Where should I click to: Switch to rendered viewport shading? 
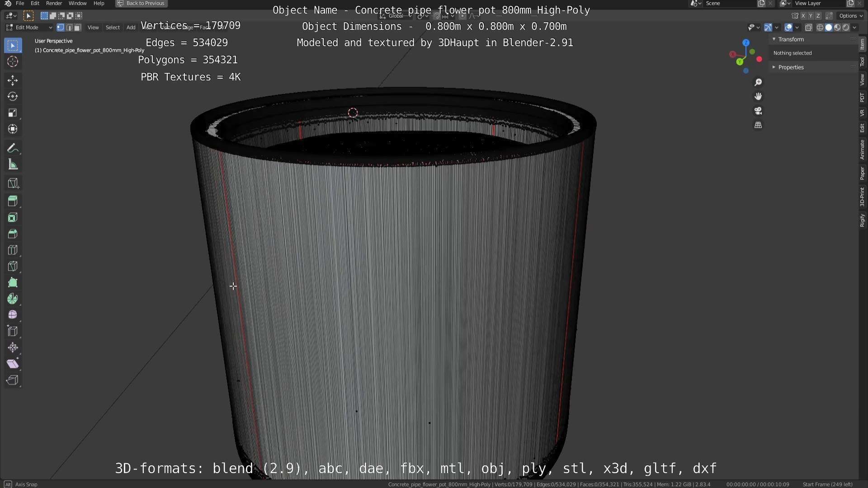pyautogui.click(x=846, y=28)
